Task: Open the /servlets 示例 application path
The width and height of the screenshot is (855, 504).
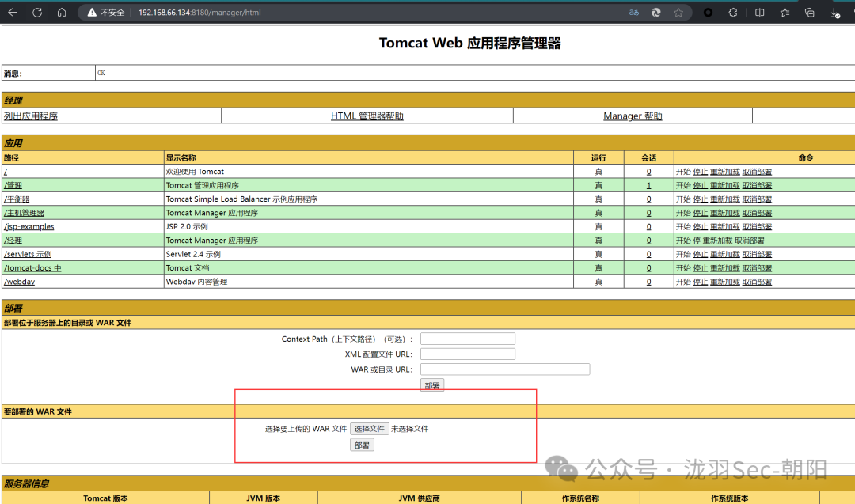Action: (28, 255)
